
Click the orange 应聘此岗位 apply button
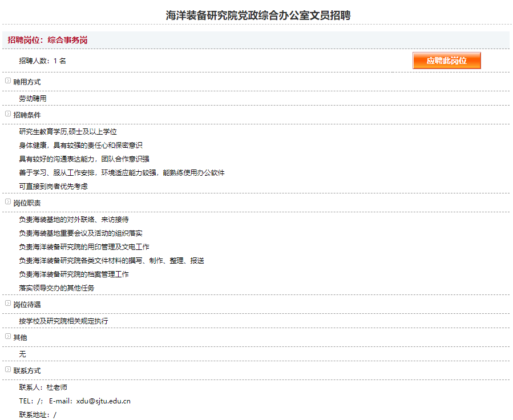[x=447, y=60]
